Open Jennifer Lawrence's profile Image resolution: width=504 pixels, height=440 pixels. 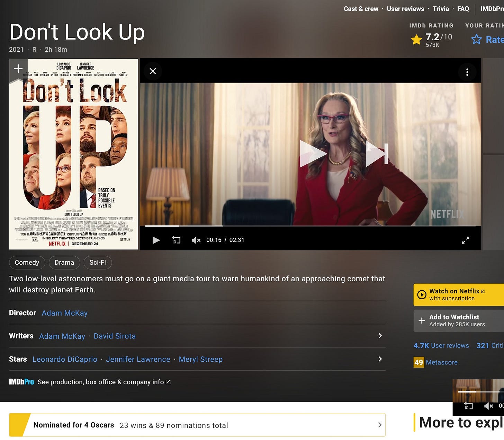click(x=138, y=359)
